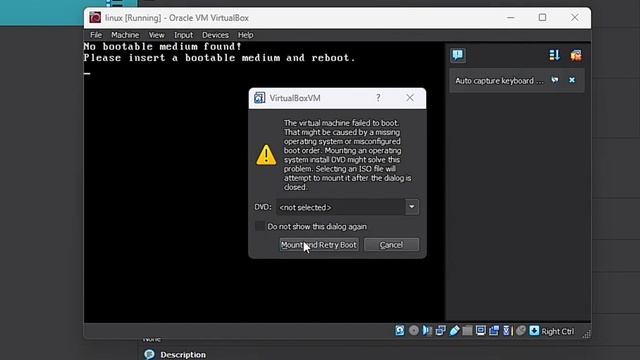The width and height of the screenshot is (640, 360).
Task: Open the Devices menu
Action: point(215,35)
